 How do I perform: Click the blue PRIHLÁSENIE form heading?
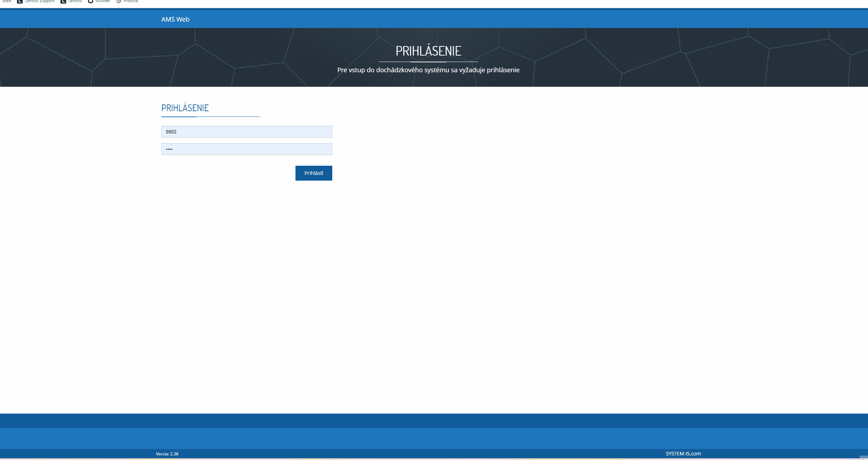(185, 108)
